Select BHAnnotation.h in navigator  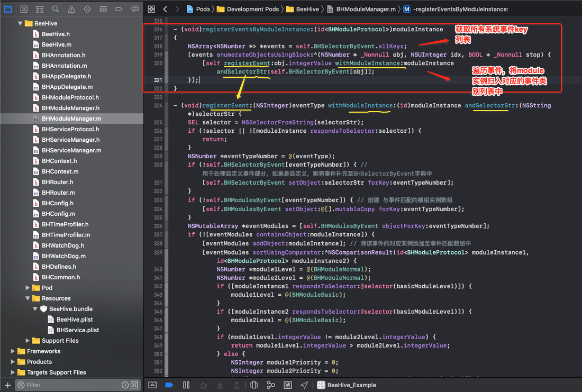(63, 55)
